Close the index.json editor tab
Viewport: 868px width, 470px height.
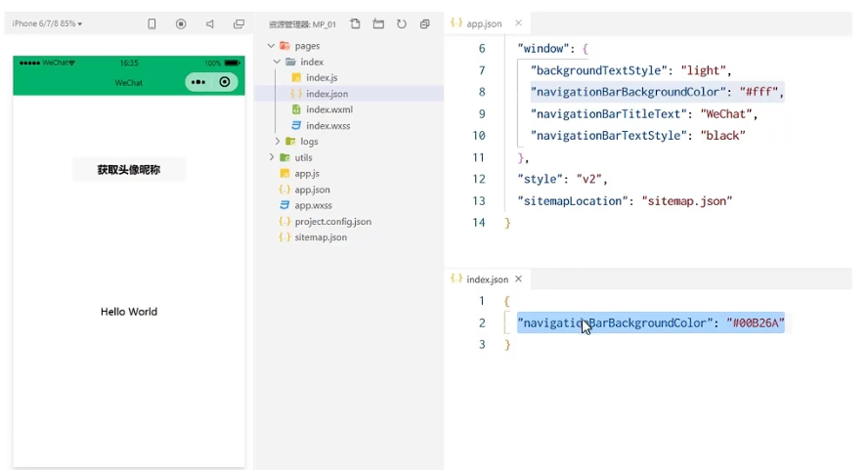click(x=519, y=279)
